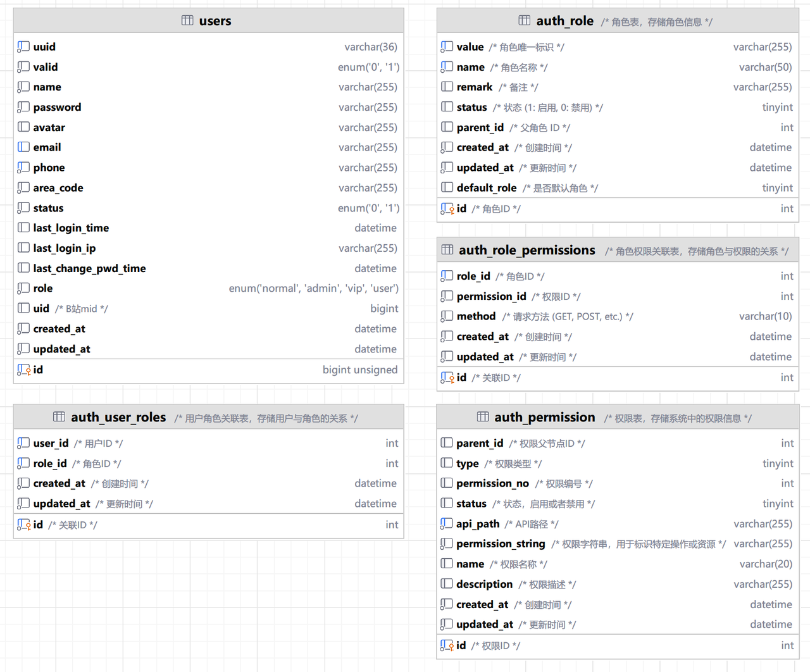
Task: Click the table icon beside users title
Action: [x=187, y=20]
